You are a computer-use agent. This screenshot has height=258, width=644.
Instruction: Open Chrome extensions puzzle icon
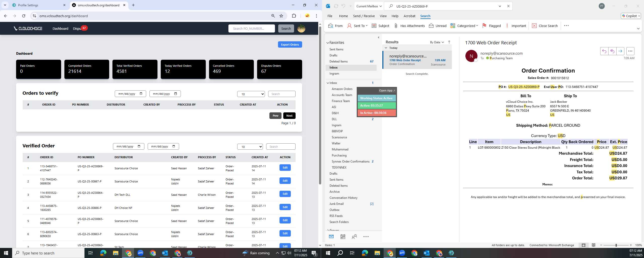click(x=294, y=16)
